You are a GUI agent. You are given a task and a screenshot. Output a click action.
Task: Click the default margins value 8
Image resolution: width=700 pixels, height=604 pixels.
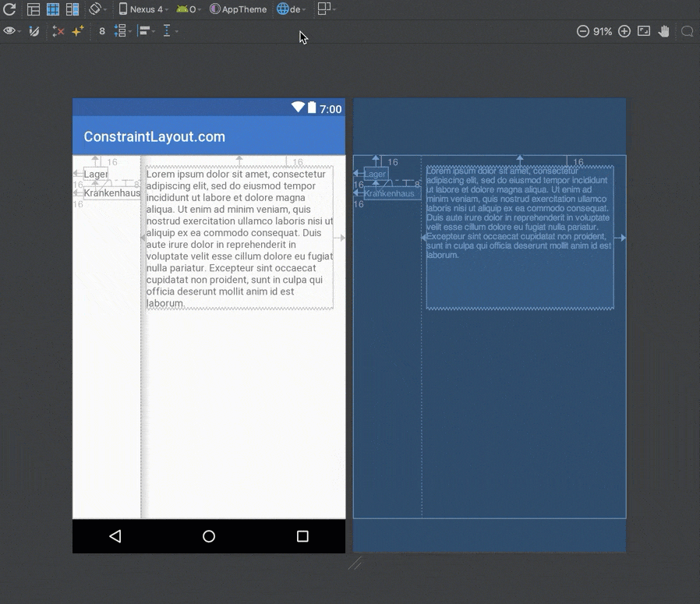[102, 31]
